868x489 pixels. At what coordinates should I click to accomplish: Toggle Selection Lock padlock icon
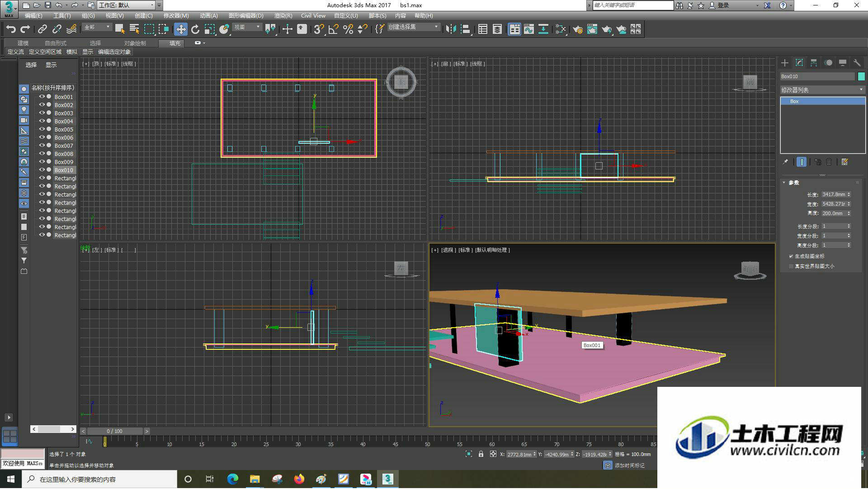point(481,454)
